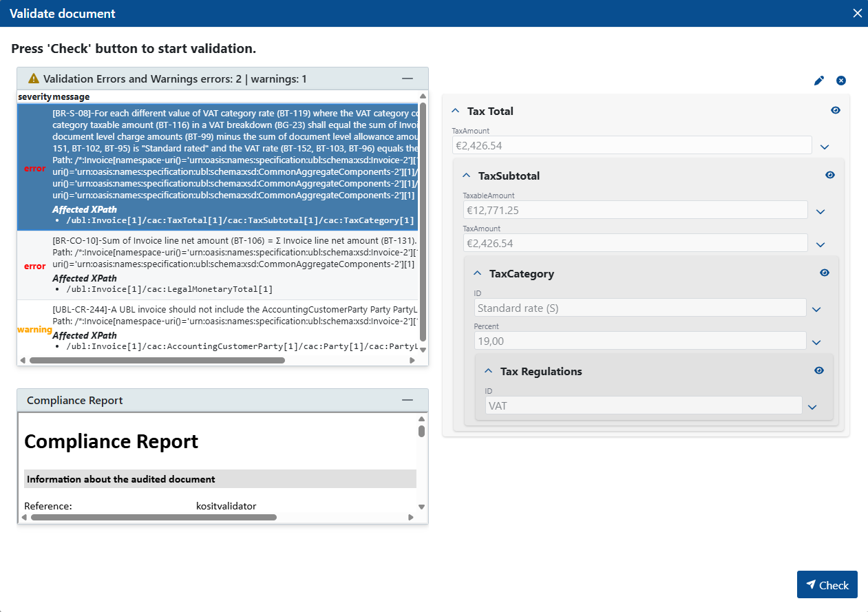Click the LegalMonetaryTotal affected XPath
The width and height of the screenshot is (868, 612).
169,289
